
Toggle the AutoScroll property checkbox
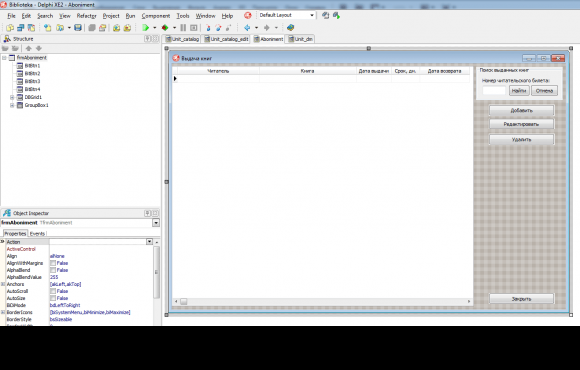53,291
